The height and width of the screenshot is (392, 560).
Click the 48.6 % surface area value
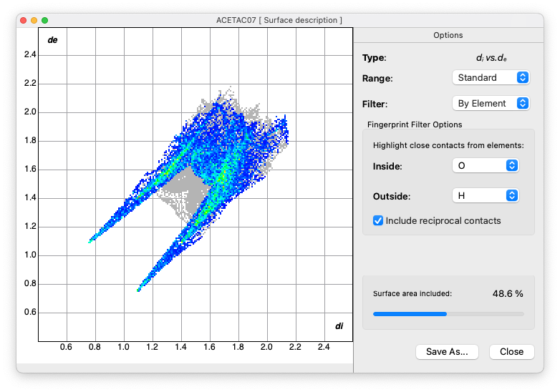508,293
